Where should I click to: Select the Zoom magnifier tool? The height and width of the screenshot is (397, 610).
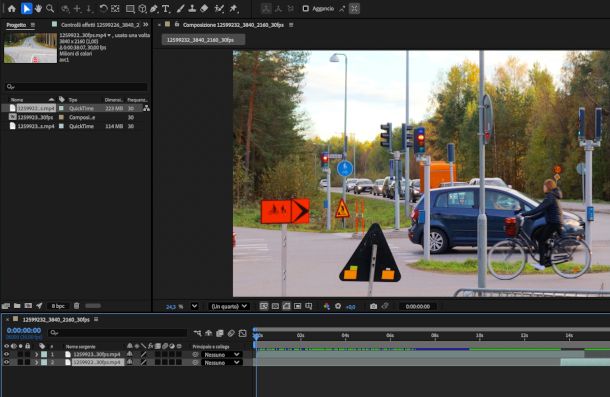tap(50, 8)
